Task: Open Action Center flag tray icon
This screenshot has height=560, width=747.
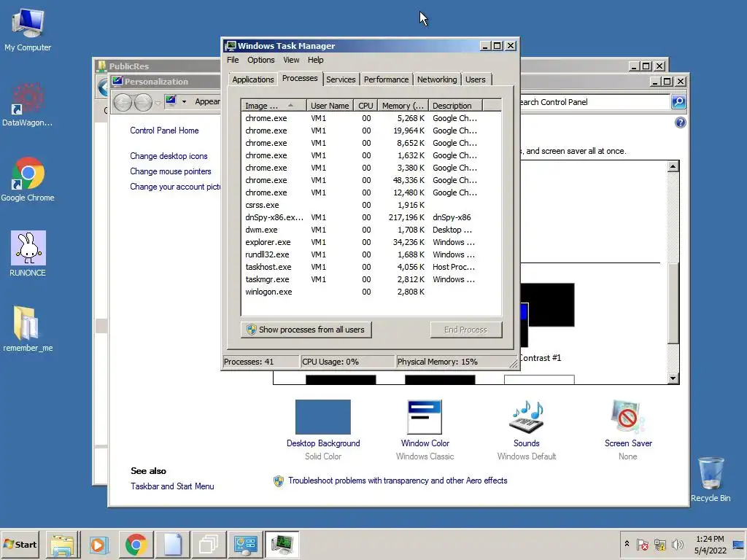Action: 642,544
